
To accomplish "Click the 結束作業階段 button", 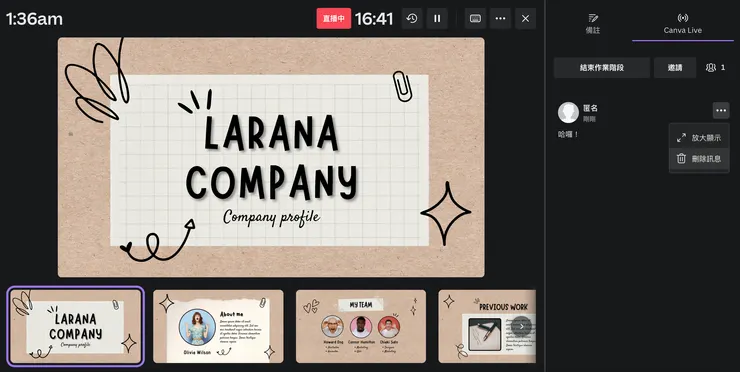I will pos(602,68).
